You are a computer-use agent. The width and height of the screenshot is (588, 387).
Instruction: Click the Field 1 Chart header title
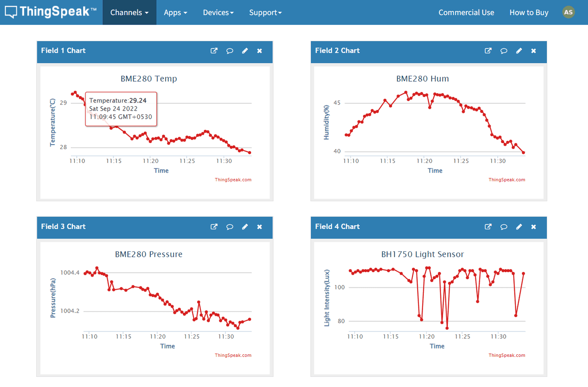(63, 51)
